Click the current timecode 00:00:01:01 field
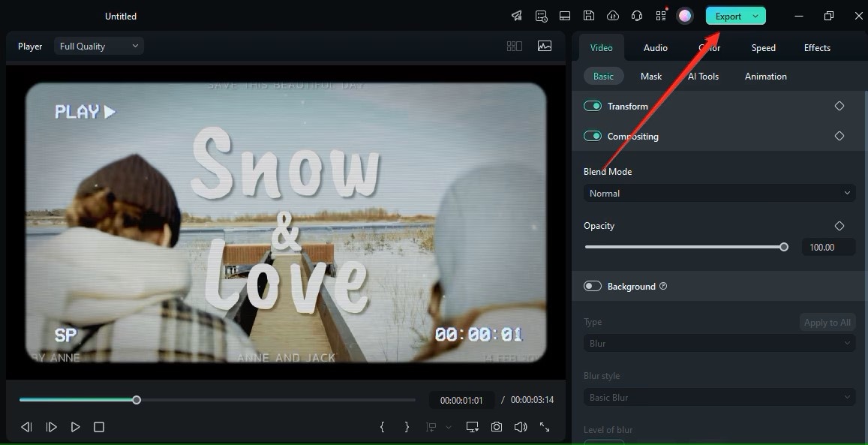 tap(461, 400)
